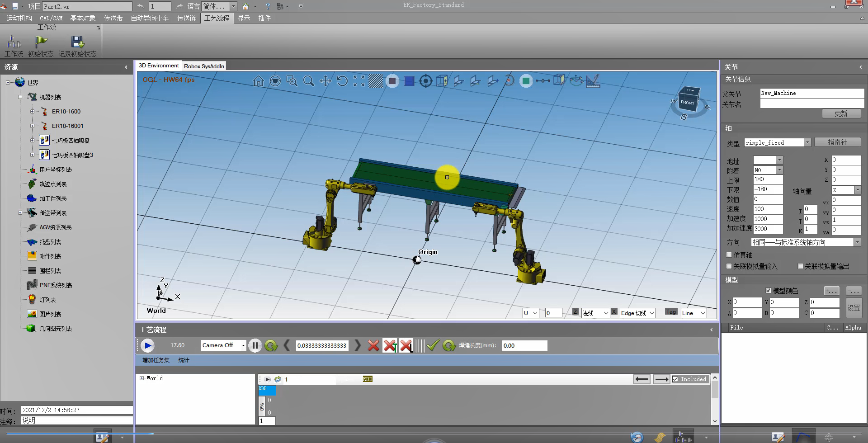Click the green checkmark icon

(433, 346)
